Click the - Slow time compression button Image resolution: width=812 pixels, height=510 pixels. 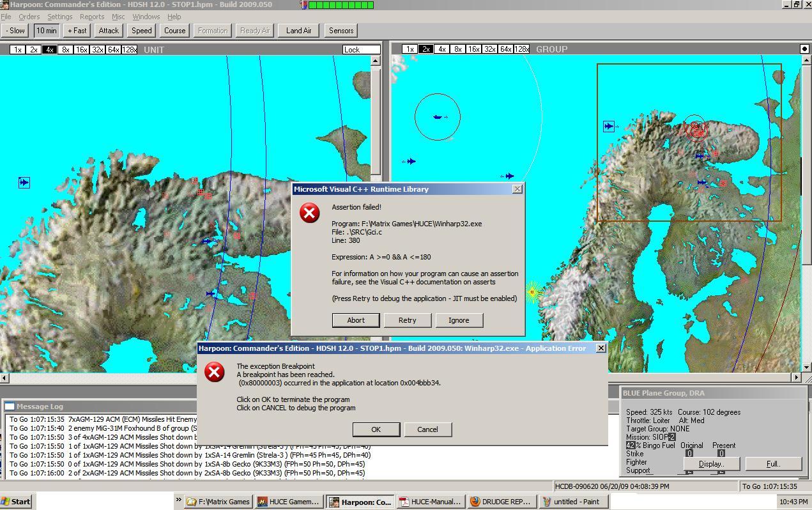coord(15,30)
